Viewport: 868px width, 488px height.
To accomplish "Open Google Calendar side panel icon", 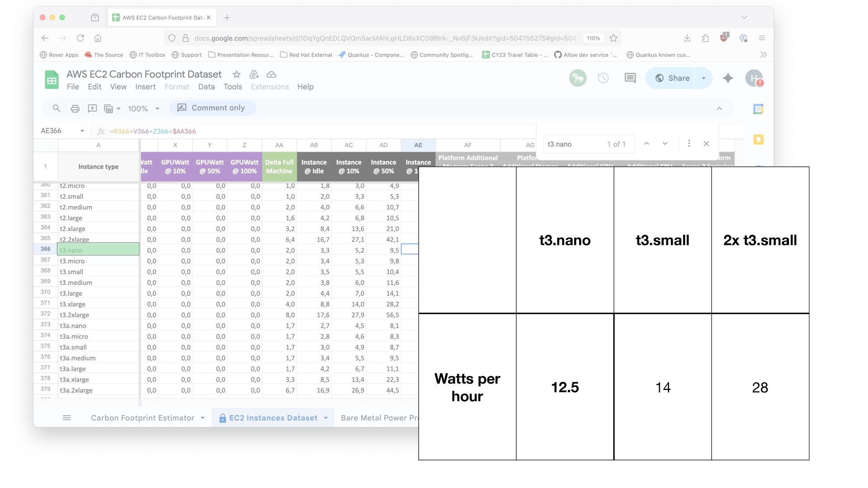I will point(758,109).
